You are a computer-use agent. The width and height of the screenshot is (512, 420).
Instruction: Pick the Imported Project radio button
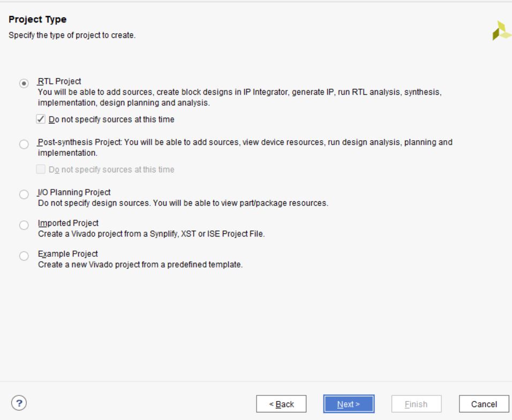tap(24, 225)
